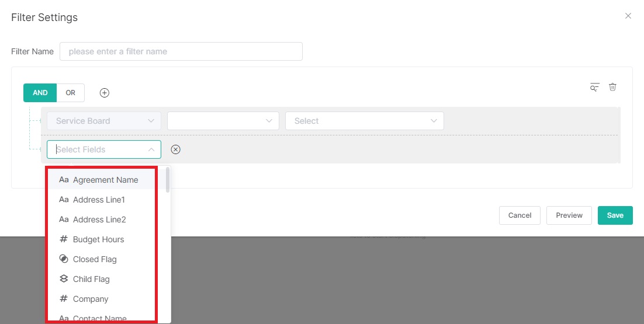Image resolution: width=644 pixels, height=324 pixels.
Task: Click the hash icon next to Budget Hours
Action: (x=64, y=239)
